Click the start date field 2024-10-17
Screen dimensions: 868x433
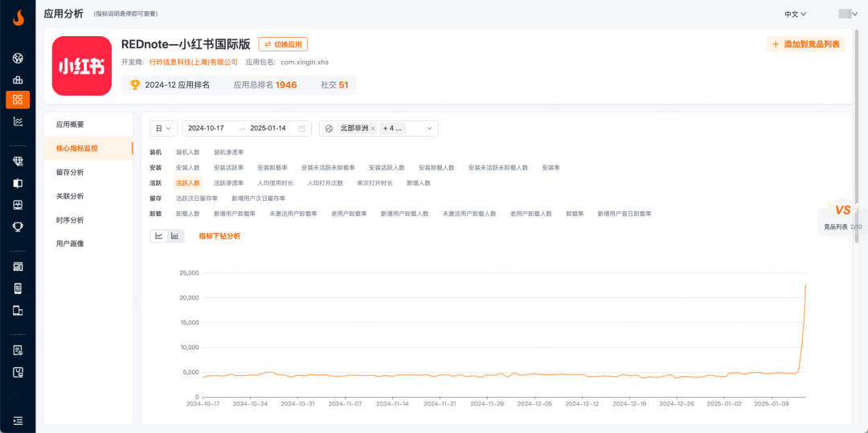click(x=206, y=129)
